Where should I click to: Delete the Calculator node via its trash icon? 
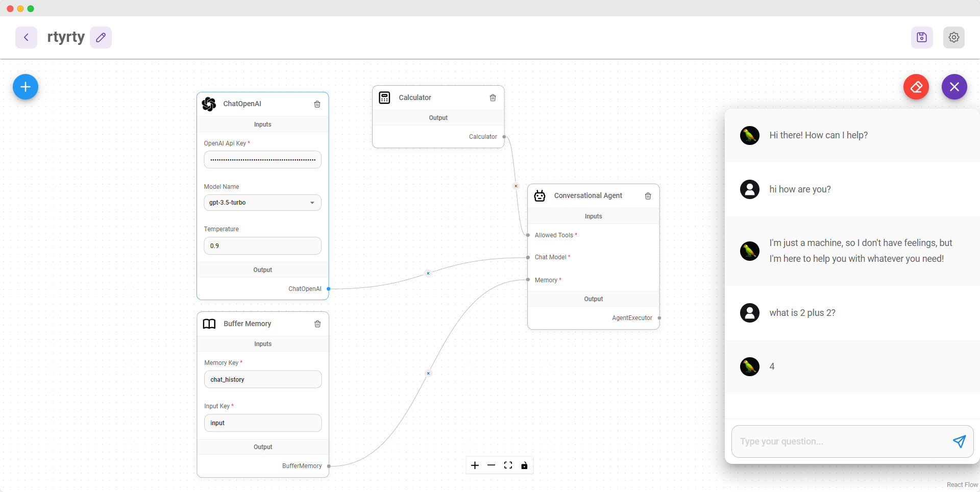[x=493, y=97]
